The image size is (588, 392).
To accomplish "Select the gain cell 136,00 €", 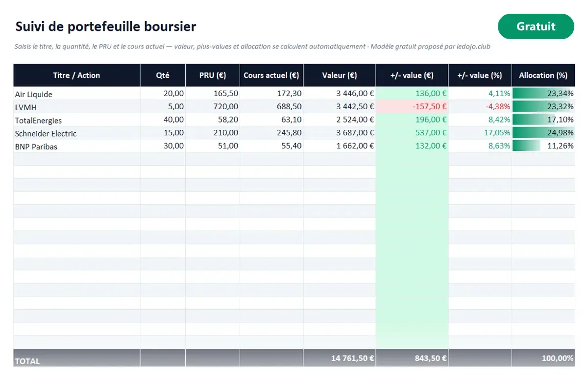I will [x=412, y=94].
